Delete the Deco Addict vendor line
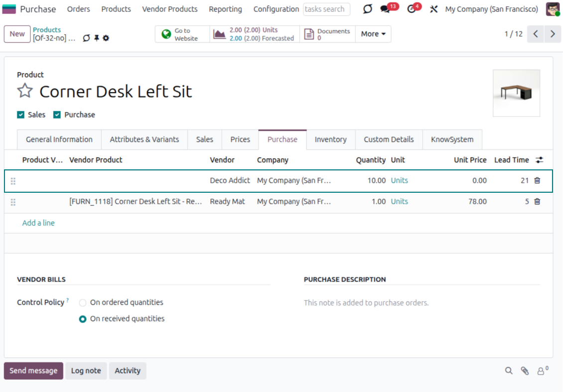 (537, 181)
